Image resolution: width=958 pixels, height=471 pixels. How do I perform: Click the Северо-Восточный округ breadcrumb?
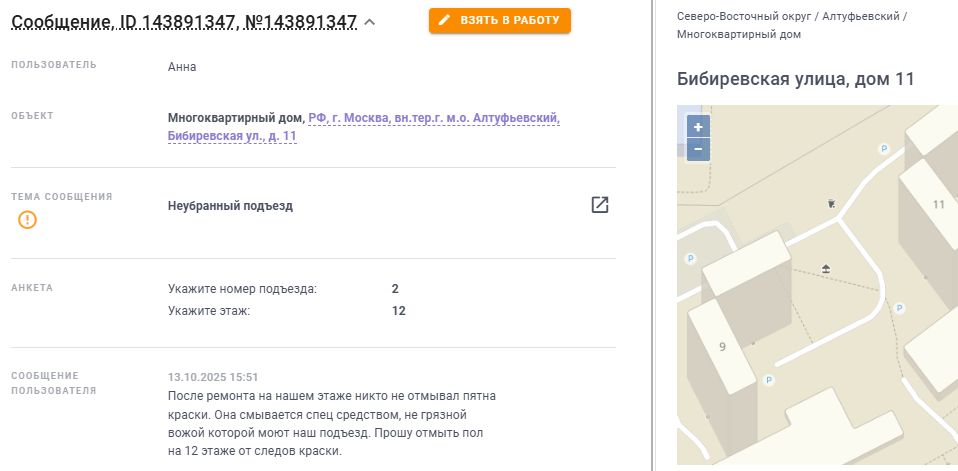coord(743,17)
